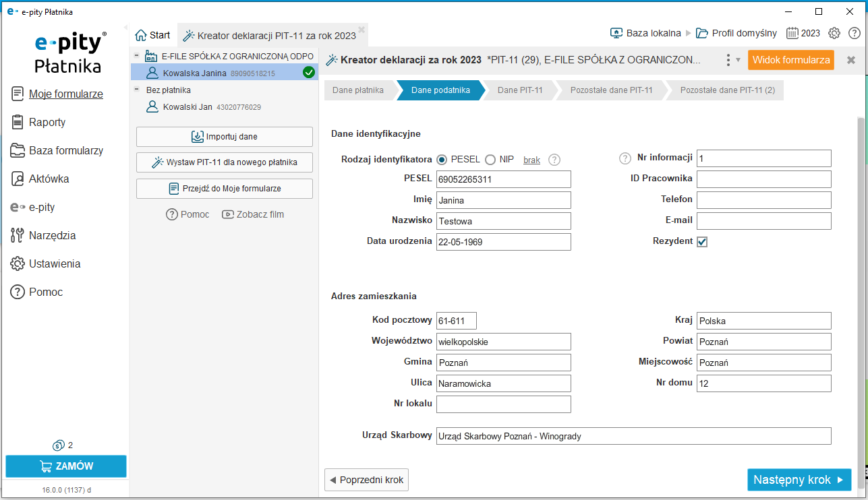Select the Dane podatnika step

[x=440, y=90]
